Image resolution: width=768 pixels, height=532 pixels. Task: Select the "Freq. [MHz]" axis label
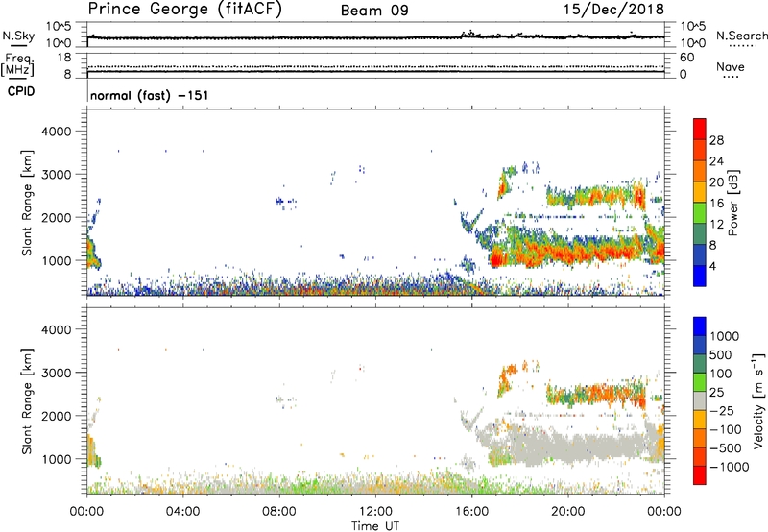[18, 64]
